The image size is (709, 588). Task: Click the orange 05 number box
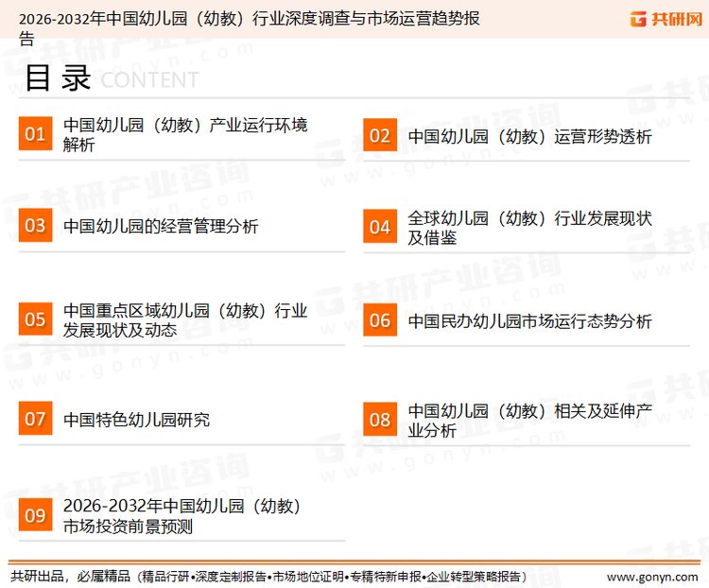click(35, 319)
